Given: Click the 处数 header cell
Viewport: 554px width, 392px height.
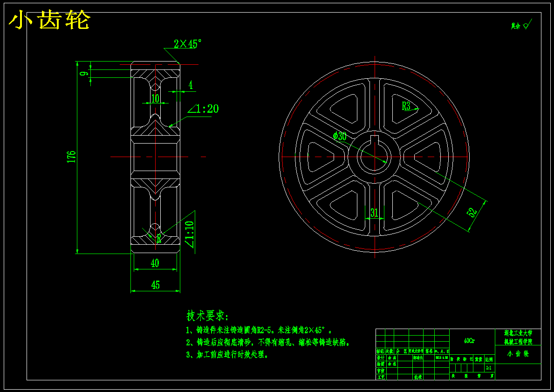Looking at the screenshot, I should tap(390, 351).
